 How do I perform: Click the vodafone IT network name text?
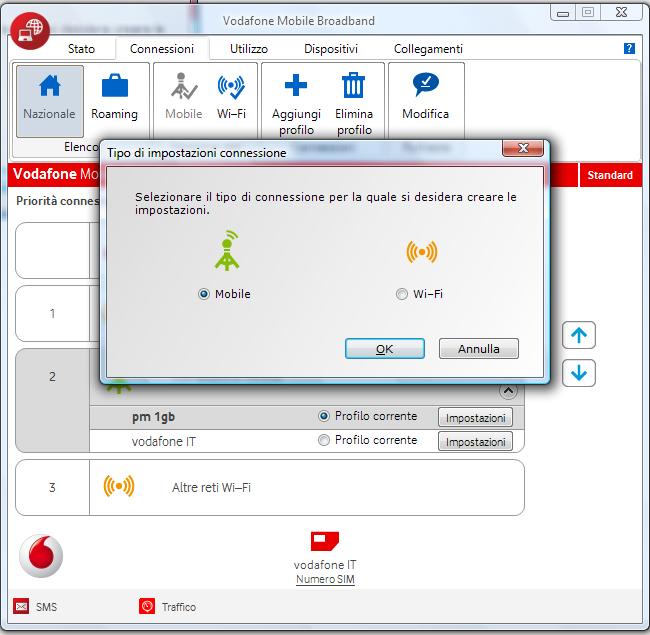coord(325,565)
